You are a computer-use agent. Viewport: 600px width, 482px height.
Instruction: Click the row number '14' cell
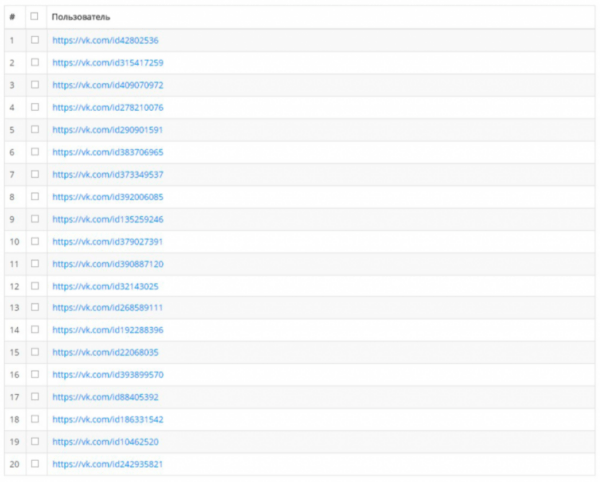14,330
